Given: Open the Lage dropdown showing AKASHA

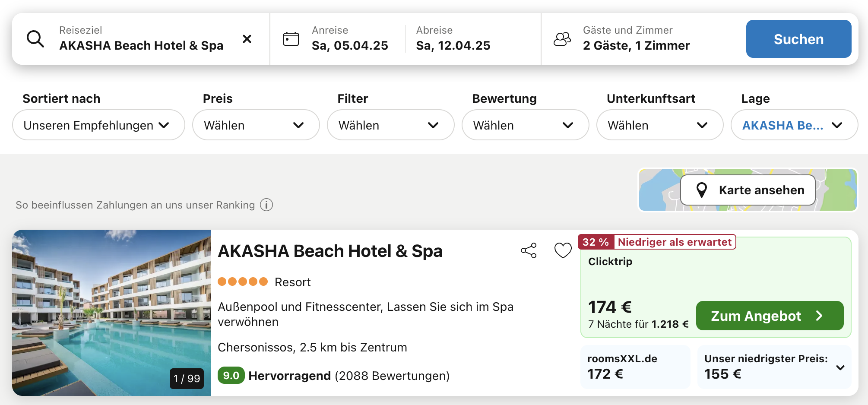Looking at the screenshot, I should click(x=794, y=125).
